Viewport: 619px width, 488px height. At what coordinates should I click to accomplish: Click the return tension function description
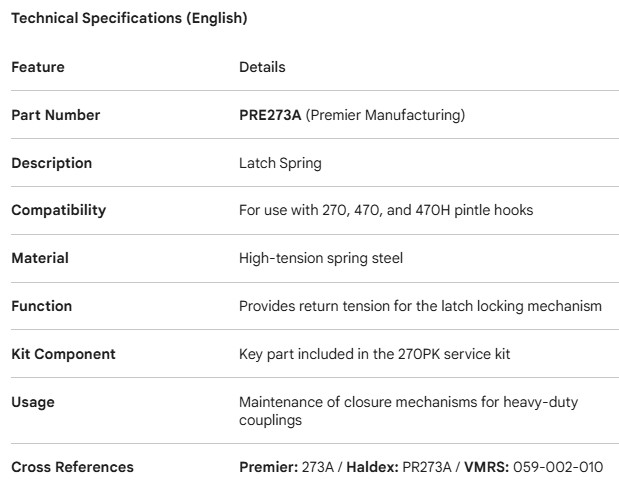coord(420,306)
